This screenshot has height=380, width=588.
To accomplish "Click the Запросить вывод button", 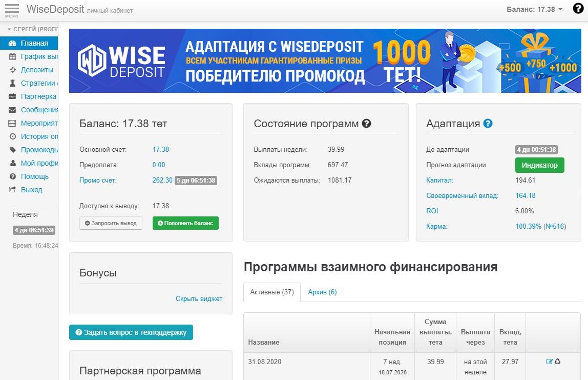I will (x=111, y=223).
